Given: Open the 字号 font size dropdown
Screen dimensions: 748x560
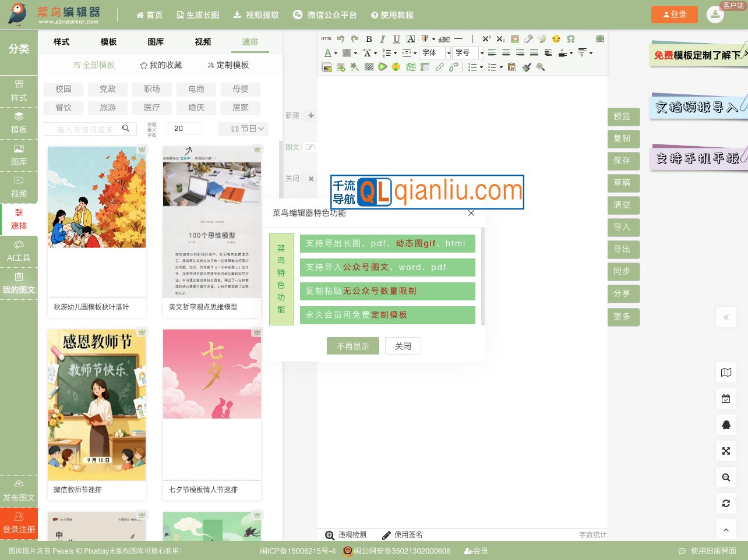Looking at the screenshot, I should tap(468, 53).
